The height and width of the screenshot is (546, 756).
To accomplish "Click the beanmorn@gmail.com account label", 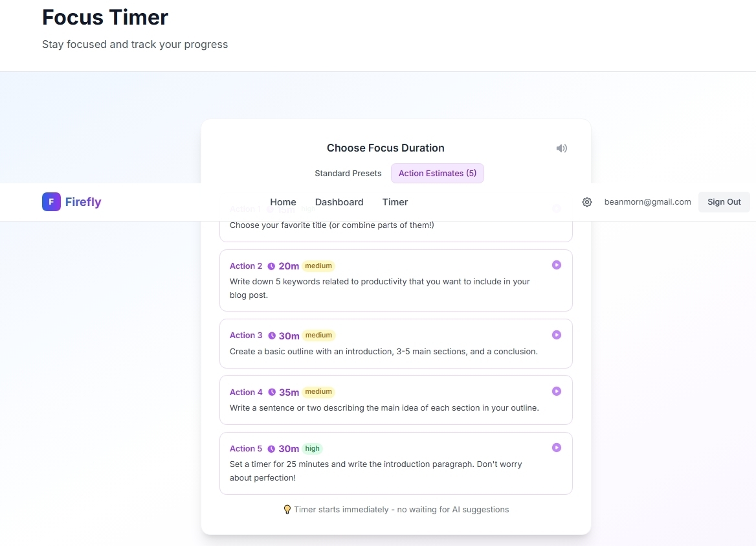I will 647,201.
